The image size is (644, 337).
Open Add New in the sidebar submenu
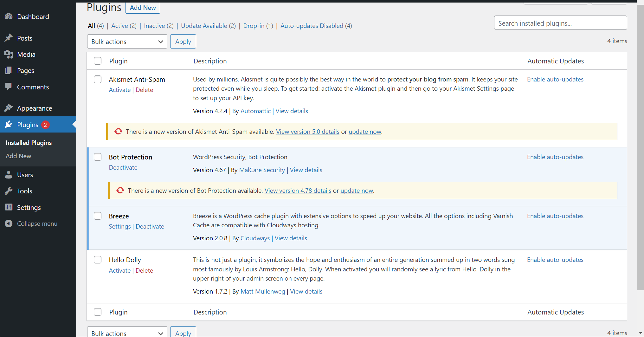pos(18,156)
